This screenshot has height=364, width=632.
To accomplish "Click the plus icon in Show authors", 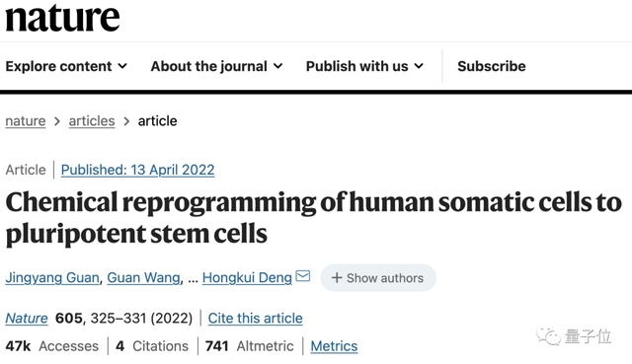I will (337, 278).
